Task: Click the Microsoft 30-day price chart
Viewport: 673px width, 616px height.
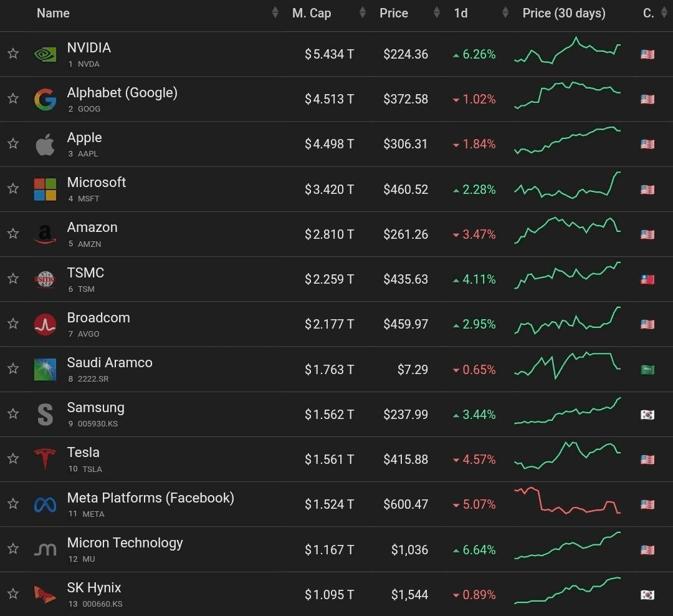Action: click(568, 185)
